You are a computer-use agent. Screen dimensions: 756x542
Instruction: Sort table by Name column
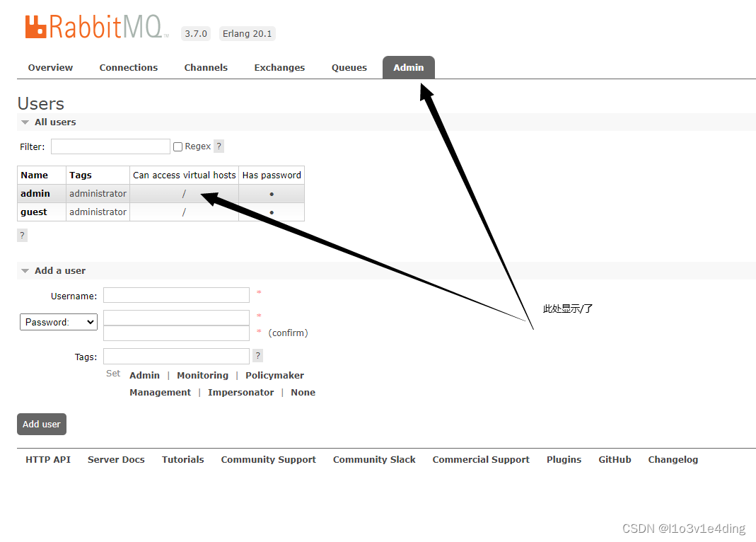coord(34,175)
